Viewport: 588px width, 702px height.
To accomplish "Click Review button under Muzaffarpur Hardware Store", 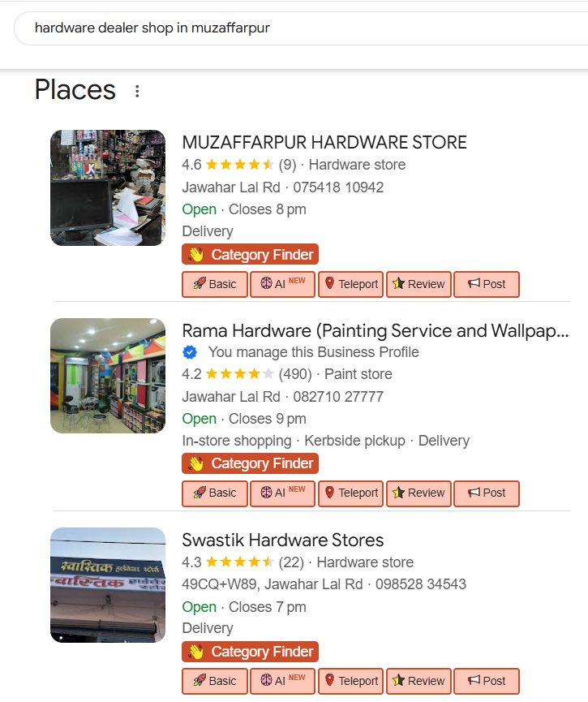I will point(418,284).
